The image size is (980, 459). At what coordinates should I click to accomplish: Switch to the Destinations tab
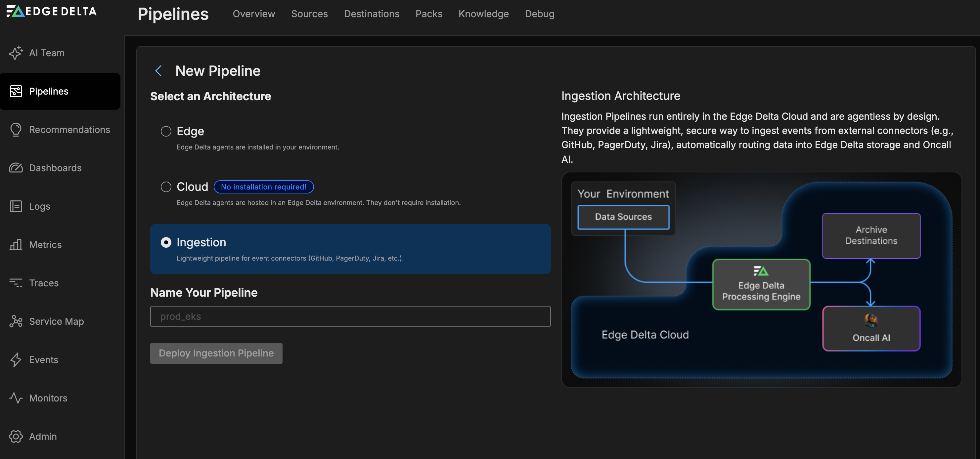tap(372, 14)
